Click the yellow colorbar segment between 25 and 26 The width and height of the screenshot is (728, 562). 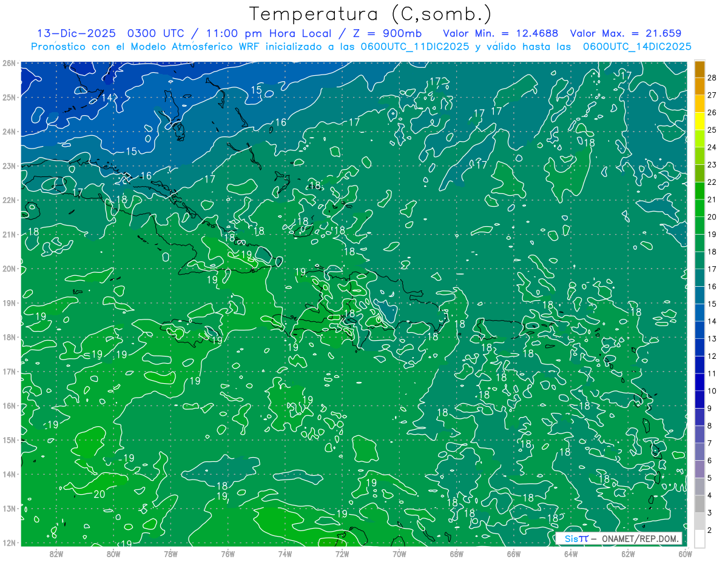point(699,121)
